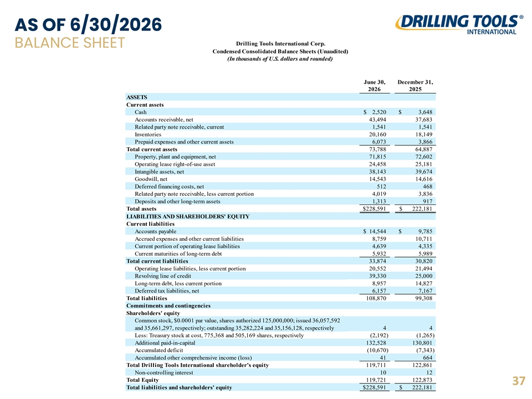Click the 'Total Equity' row label
This screenshot has height=399, width=532.
point(142,381)
